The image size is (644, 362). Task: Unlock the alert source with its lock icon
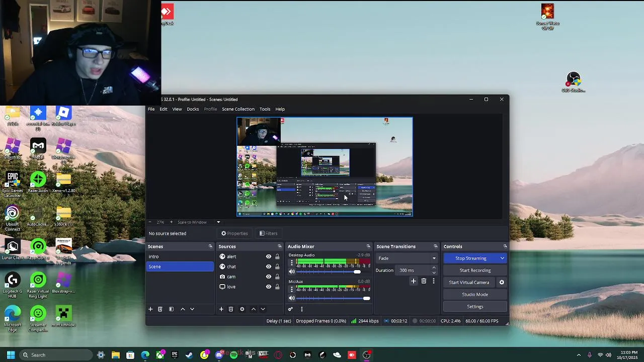[277, 256]
